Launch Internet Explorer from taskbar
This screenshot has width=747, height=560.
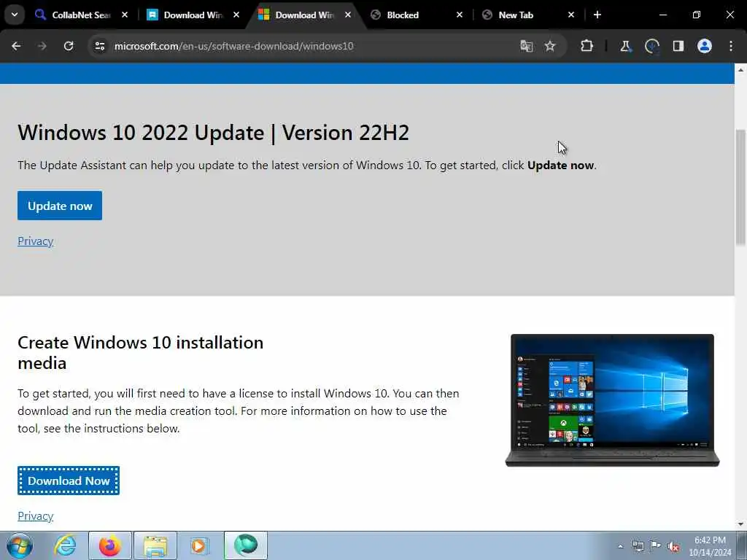(65, 545)
